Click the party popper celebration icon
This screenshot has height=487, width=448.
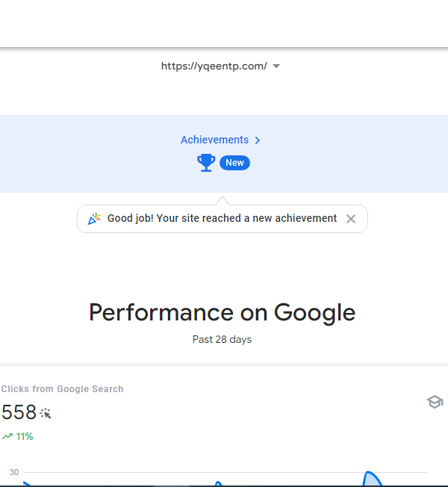(94, 219)
